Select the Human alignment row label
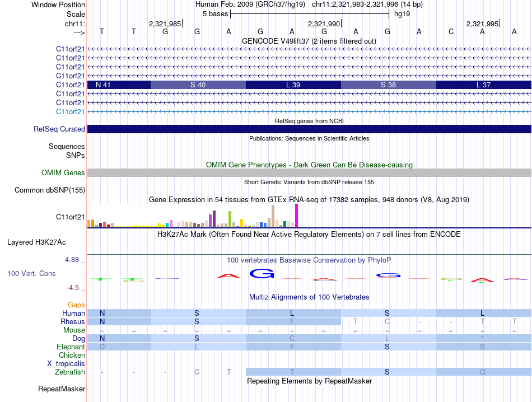Image resolution: width=532 pixels, height=402 pixels. point(73,313)
